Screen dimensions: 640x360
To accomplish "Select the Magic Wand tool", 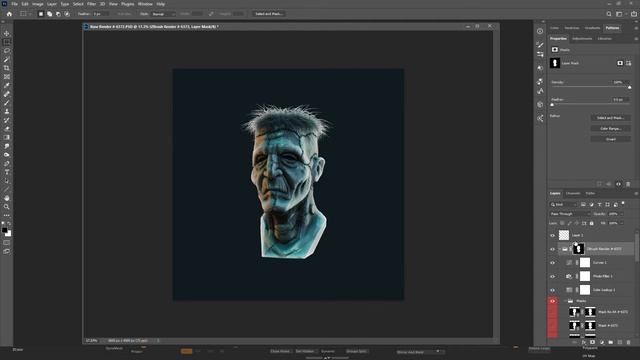I will coord(7,60).
